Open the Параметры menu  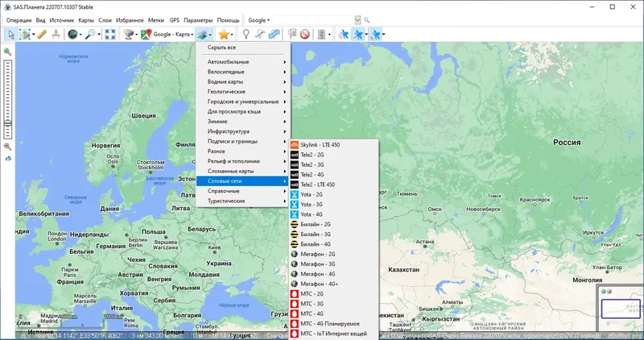coord(198,20)
